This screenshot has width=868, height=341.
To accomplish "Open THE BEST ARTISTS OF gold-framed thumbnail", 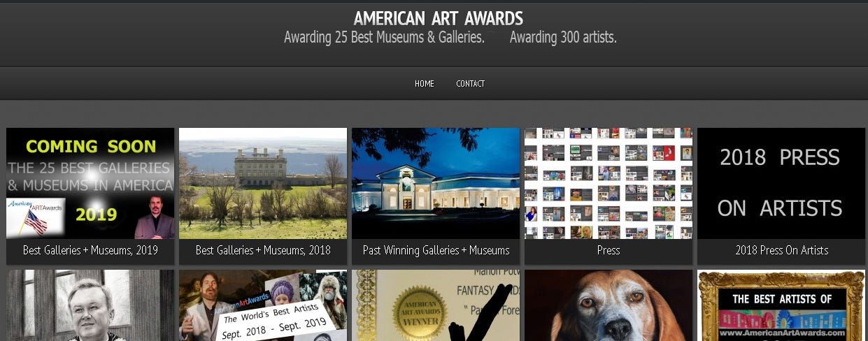I will [781, 305].
